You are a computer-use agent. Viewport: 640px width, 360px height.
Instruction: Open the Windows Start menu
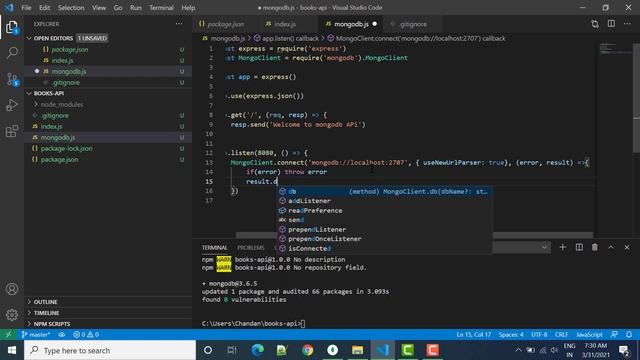click(12, 350)
